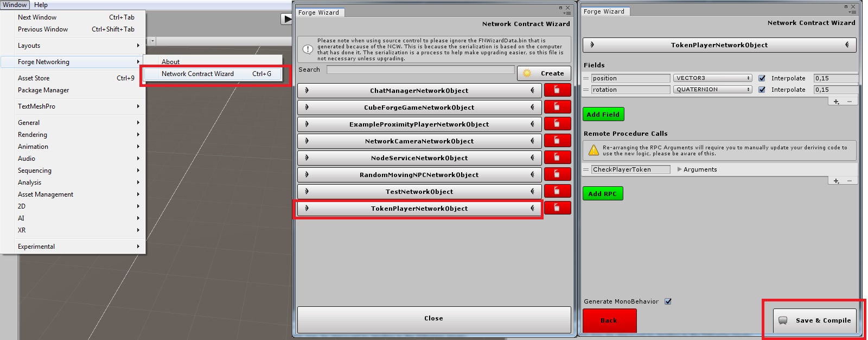Screen dimensions: 868x340
Task: Click the Close button in the wizard list
Action: click(434, 319)
